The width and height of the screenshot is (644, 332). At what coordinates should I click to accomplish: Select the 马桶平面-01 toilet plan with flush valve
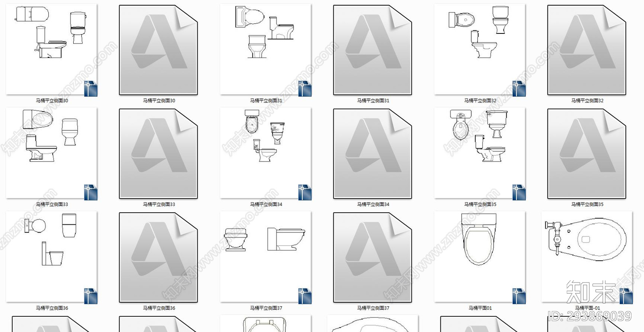586,256
